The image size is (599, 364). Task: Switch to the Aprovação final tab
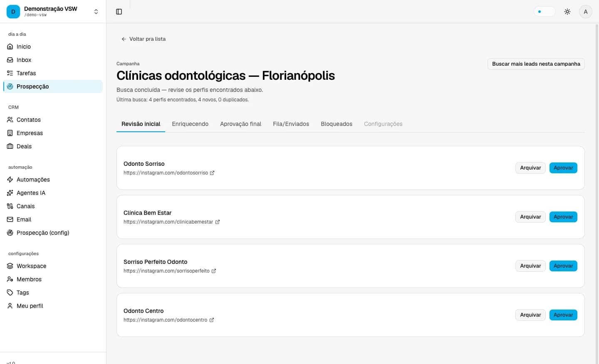[240, 124]
